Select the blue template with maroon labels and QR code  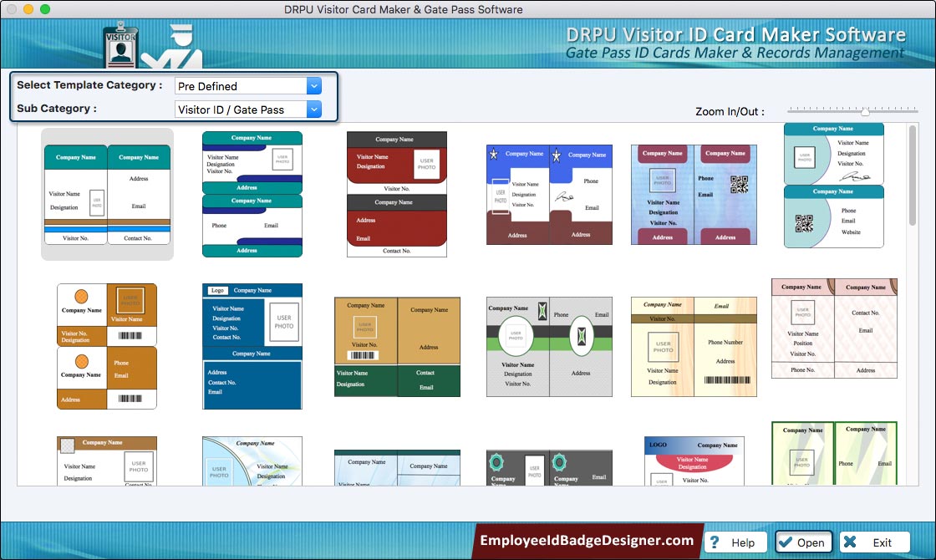click(694, 195)
